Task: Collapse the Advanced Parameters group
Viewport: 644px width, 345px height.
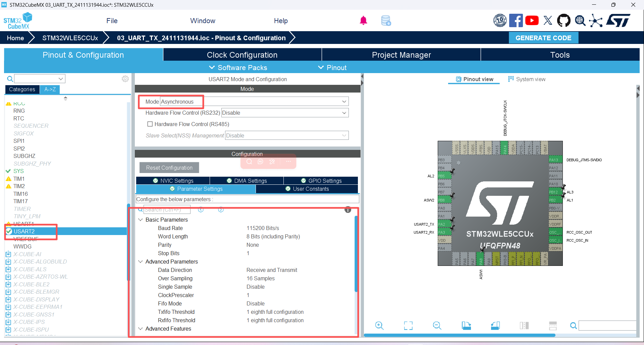Action: [141, 262]
